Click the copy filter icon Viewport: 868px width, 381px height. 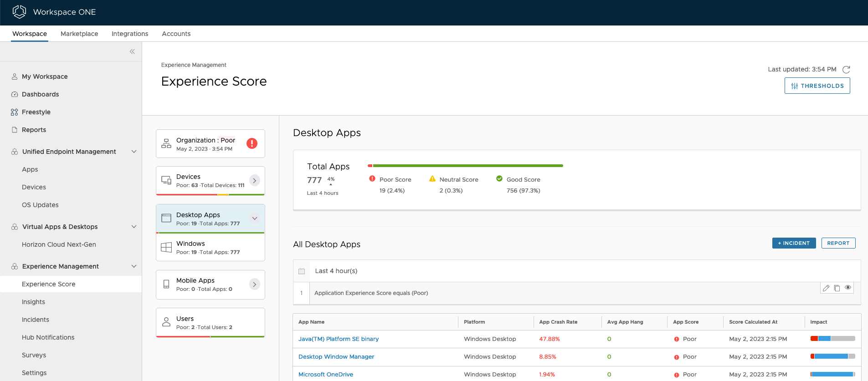point(837,288)
